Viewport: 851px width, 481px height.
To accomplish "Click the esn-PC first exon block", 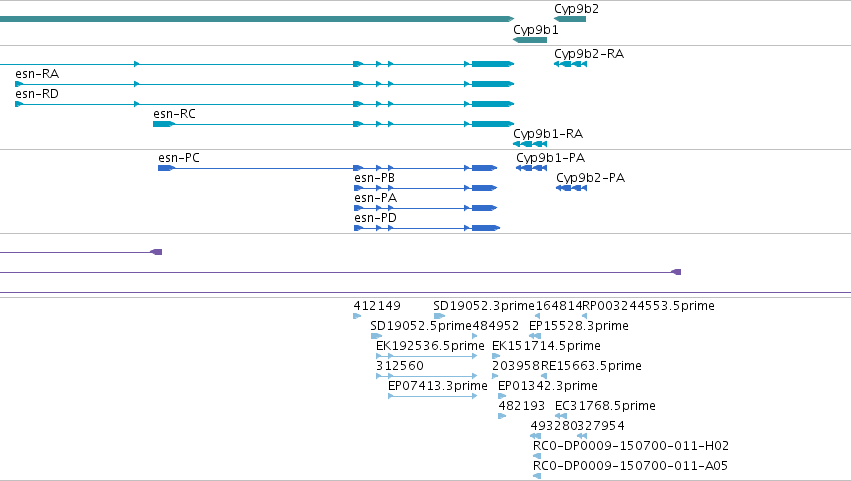I will tap(166, 168).
